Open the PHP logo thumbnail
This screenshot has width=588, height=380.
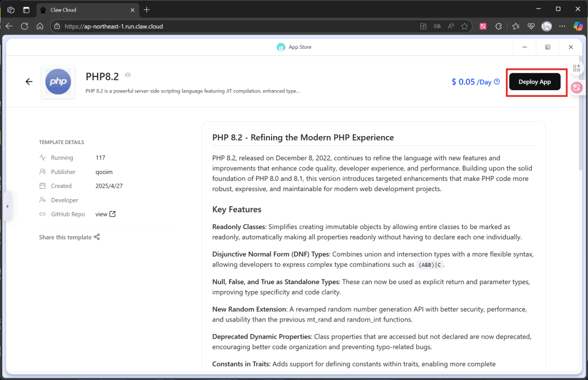click(x=58, y=82)
